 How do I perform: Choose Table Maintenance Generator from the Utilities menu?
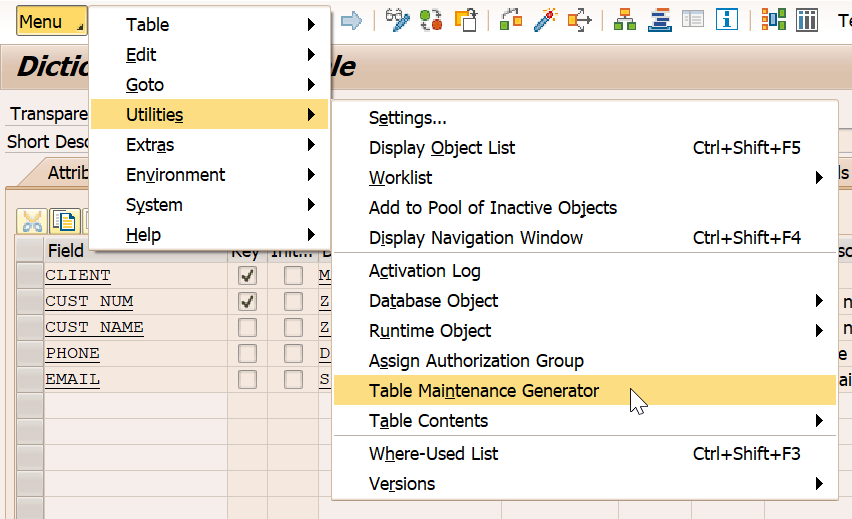point(585,391)
